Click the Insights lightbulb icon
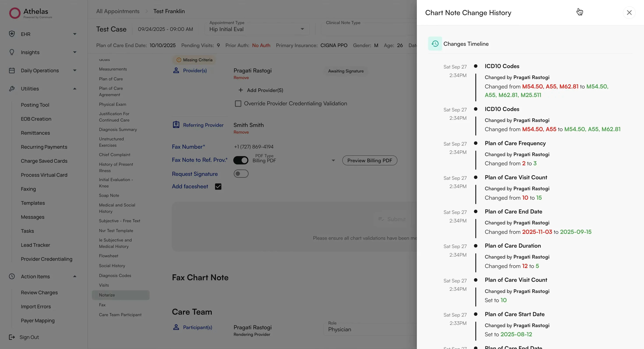Viewport: 644px width, 349px height. [12, 52]
